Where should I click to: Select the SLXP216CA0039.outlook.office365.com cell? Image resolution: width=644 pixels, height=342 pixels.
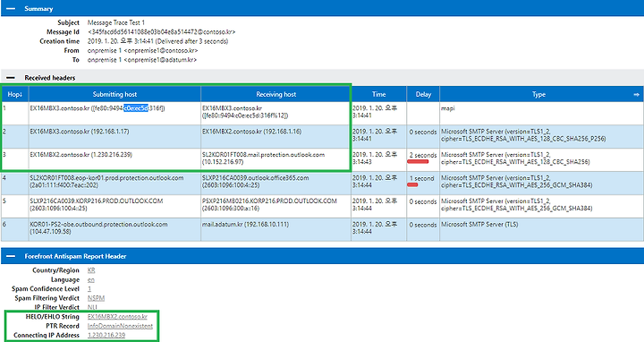click(x=275, y=184)
